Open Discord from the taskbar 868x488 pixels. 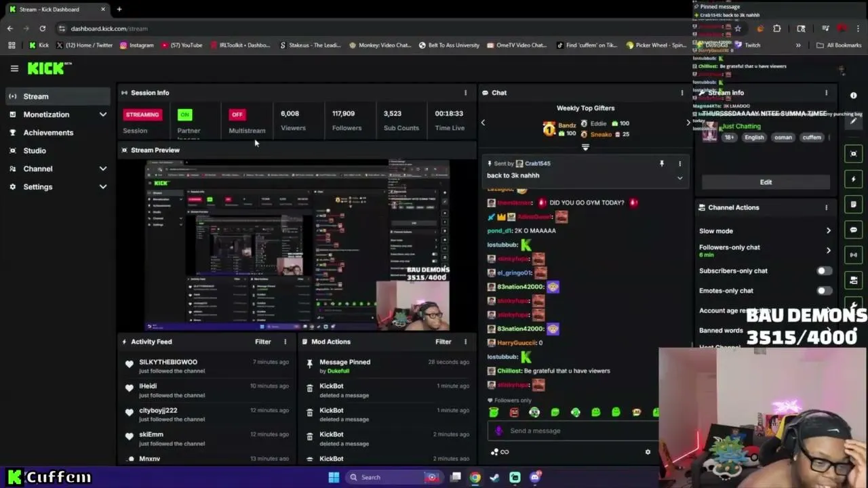pos(535,477)
